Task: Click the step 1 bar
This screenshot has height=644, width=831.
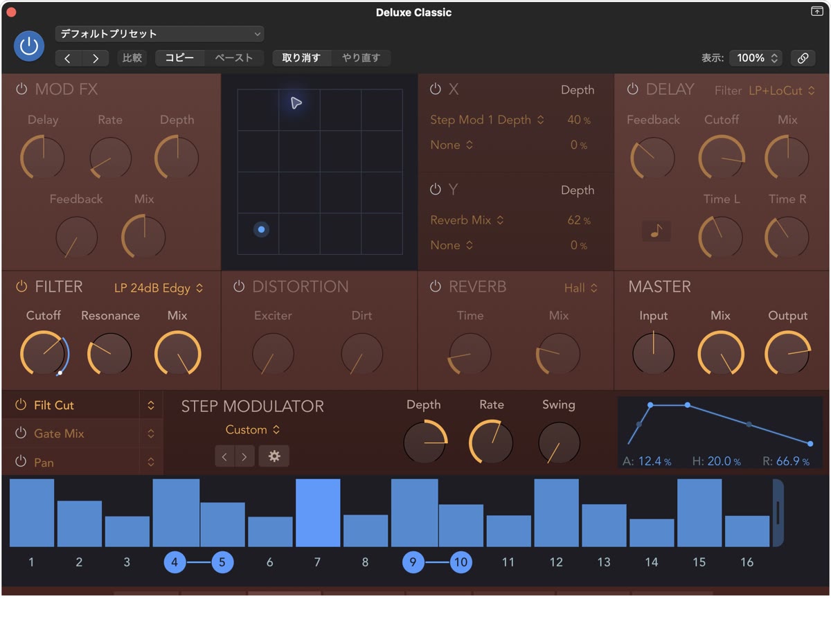Action: pyautogui.click(x=32, y=513)
